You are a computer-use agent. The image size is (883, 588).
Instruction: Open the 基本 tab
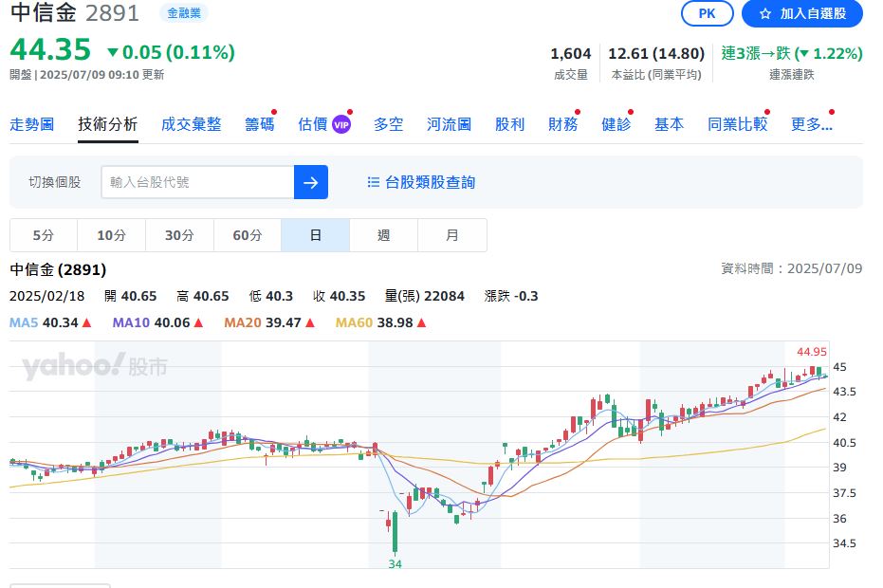(x=669, y=124)
